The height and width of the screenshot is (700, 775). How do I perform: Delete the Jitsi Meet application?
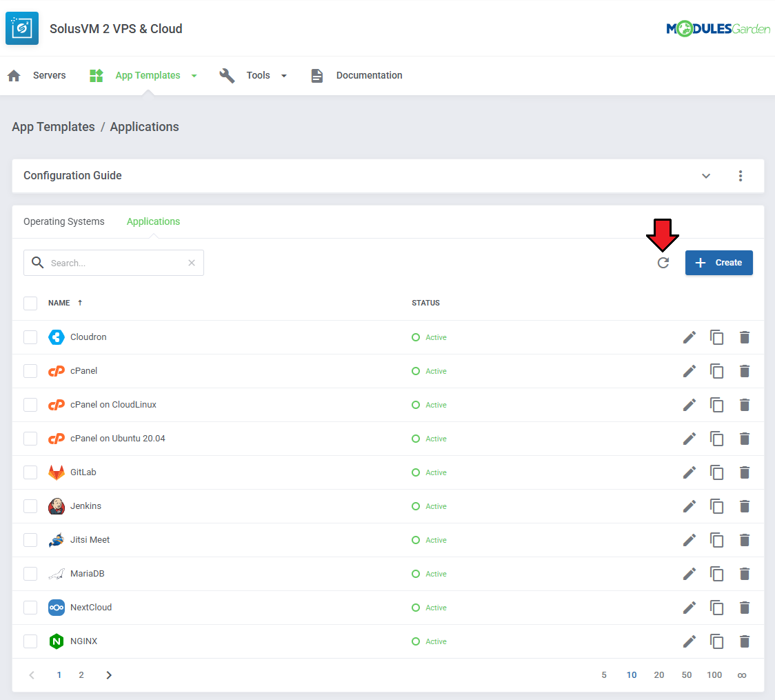pyautogui.click(x=745, y=540)
